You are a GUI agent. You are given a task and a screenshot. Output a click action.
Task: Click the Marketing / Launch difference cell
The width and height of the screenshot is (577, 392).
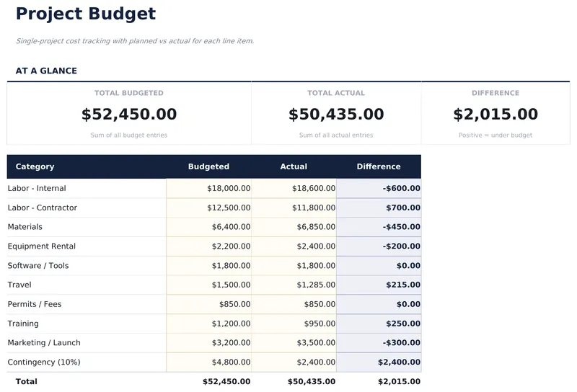[379, 343]
